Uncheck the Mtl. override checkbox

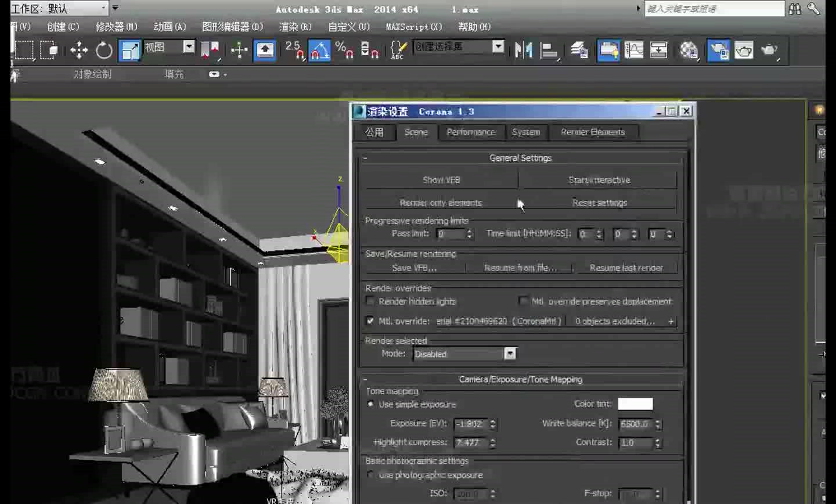tap(370, 321)
